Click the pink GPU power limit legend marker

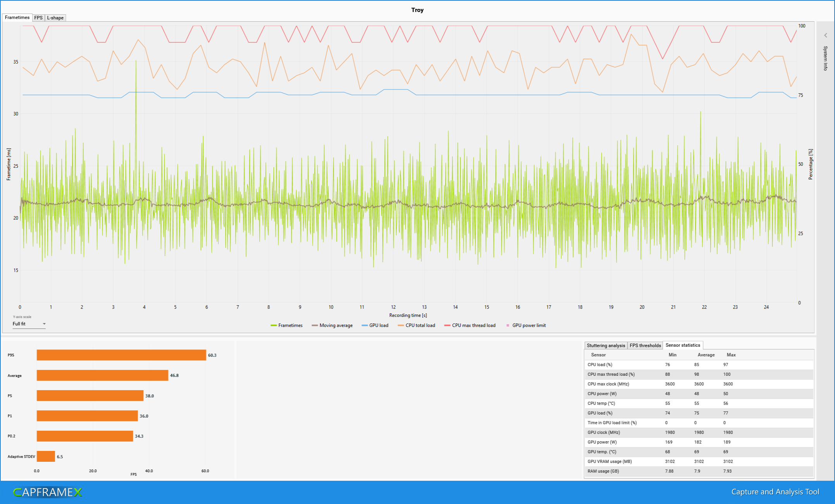(x=507, y=325)
